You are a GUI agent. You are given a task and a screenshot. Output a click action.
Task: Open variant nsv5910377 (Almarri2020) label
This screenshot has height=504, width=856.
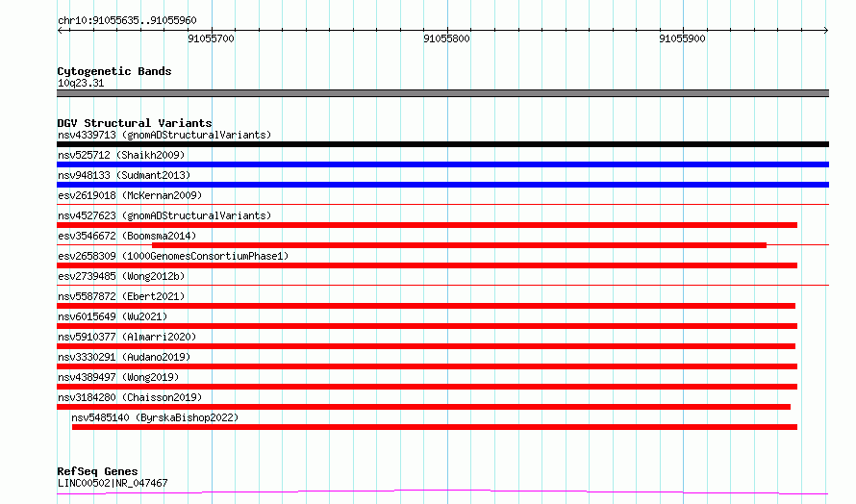click(x=127, y=337)
